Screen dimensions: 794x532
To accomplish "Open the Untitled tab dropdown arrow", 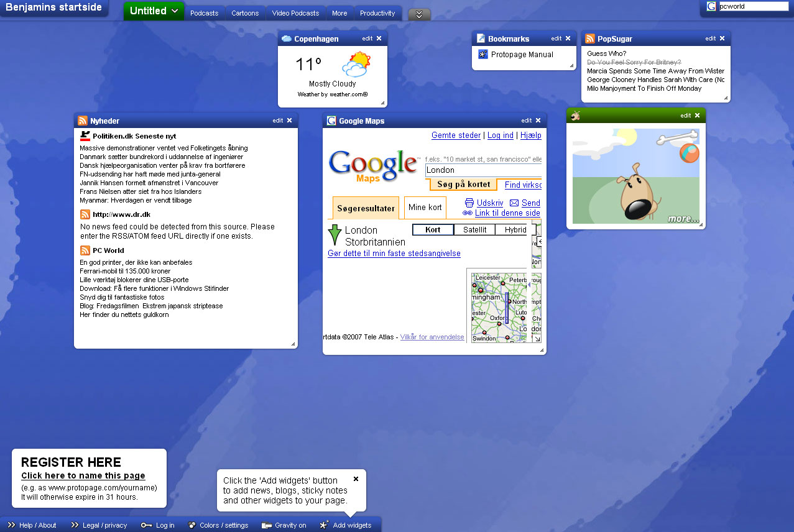I will coord(175,11).
